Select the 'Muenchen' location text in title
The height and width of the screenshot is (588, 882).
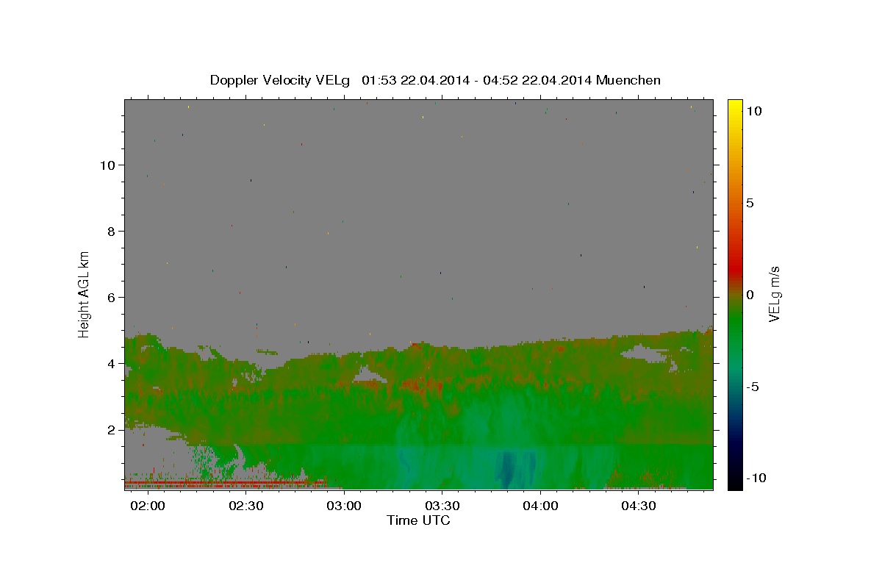628,80
